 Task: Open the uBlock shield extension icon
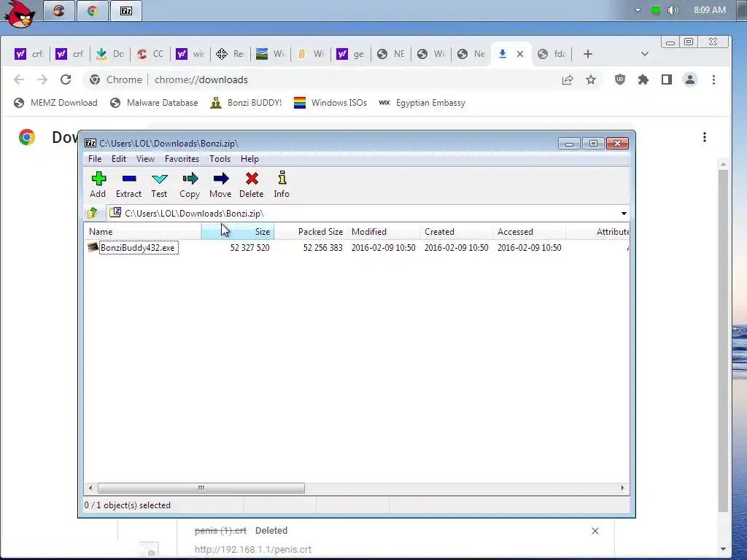tap(620, 79)
